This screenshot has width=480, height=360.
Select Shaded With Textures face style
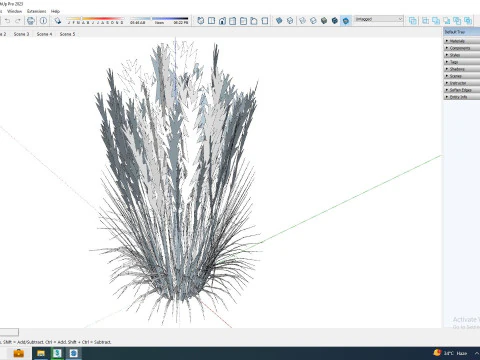[x=335, y=21]
